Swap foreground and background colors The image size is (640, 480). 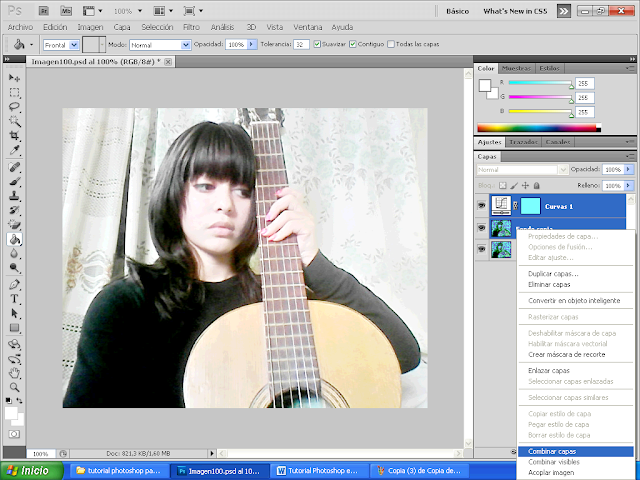[19, 400]
